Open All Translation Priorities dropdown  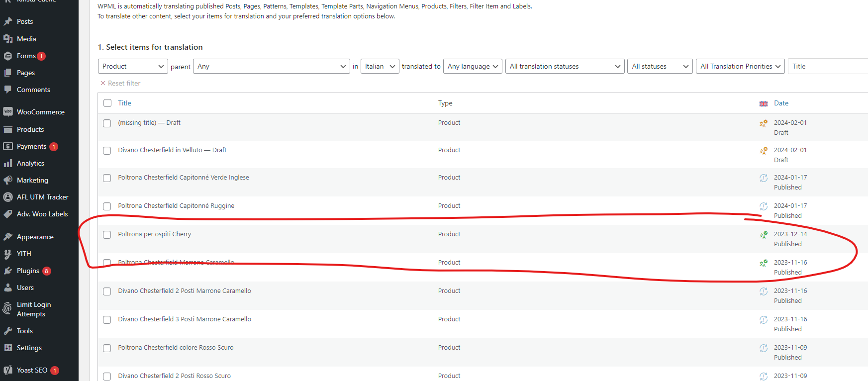tap(740, 66)
